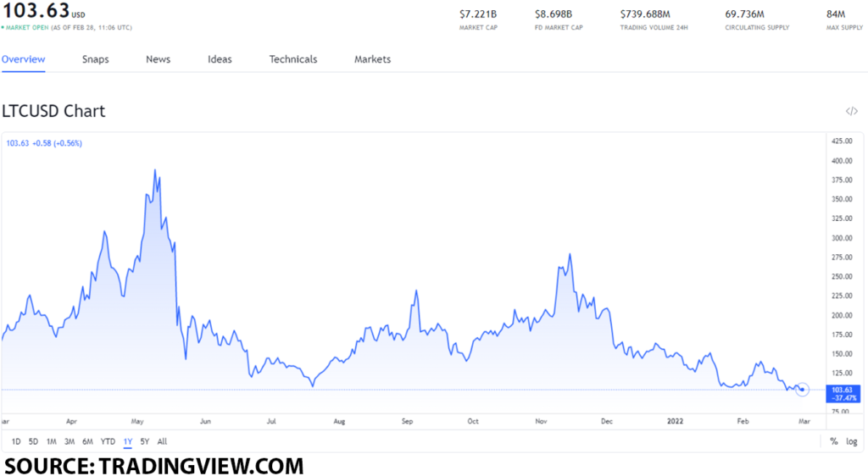Click the 2022 label on time axis
Viewport: 868px width, 476px height.
[x=675, y=421]
